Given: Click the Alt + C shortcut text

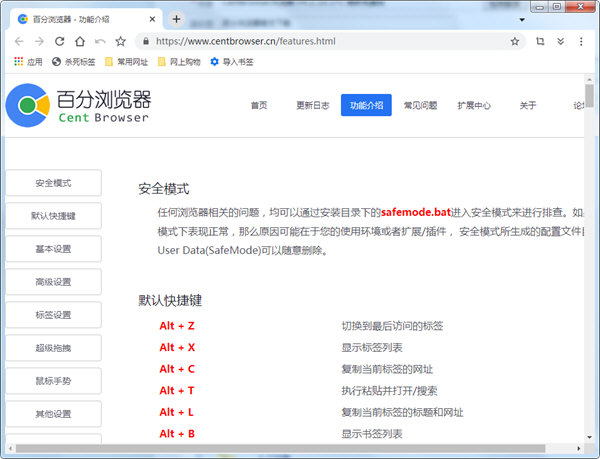Looking at the screenshot, I should coord(177,369).
